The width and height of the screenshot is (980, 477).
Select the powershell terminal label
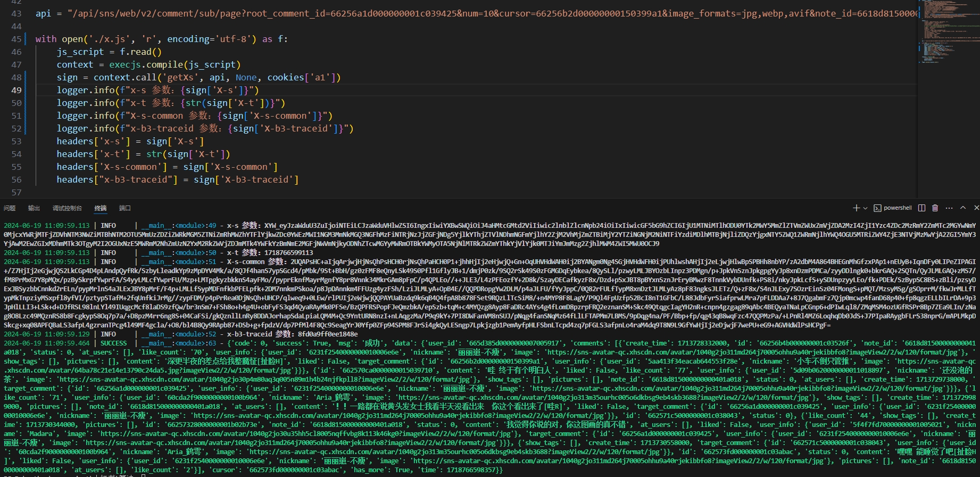898,208
